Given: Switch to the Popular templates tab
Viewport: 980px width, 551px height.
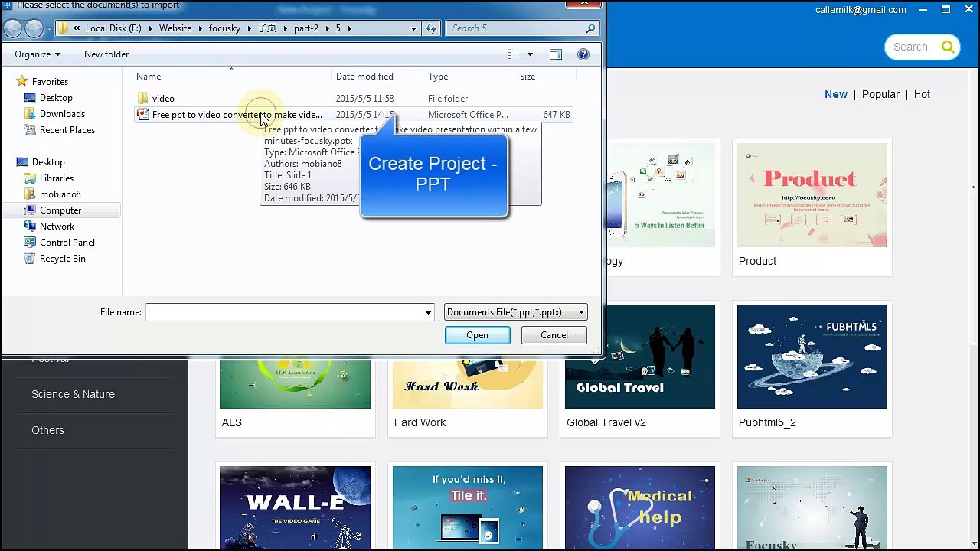Looking at the screenshot, I should point(880,94).
